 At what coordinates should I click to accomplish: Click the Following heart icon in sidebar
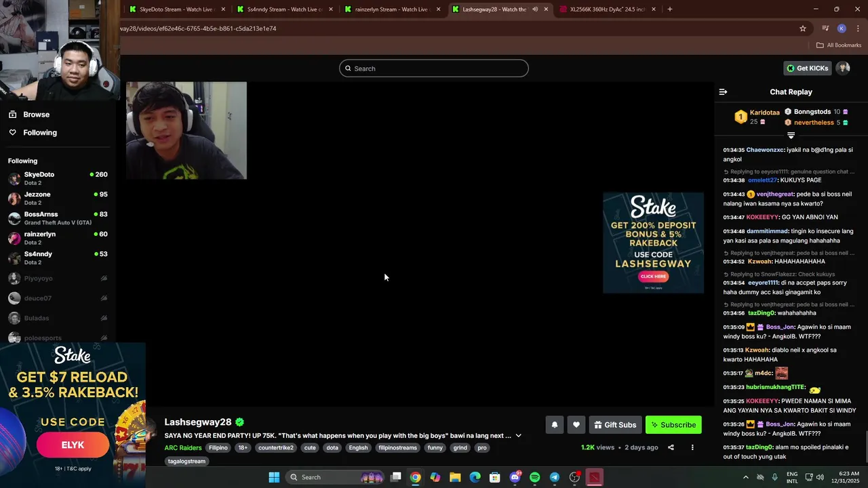click(x=12, y=132)
